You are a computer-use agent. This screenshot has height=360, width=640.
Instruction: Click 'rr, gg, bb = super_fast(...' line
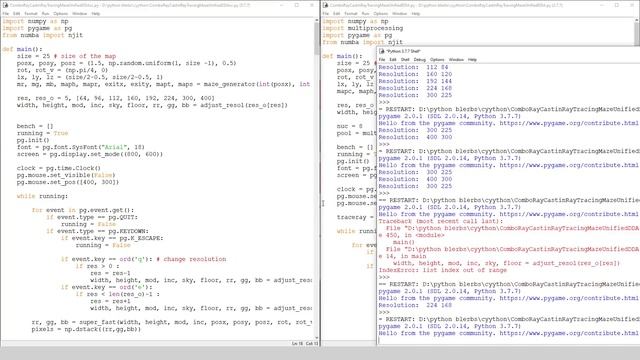[171, 322]
